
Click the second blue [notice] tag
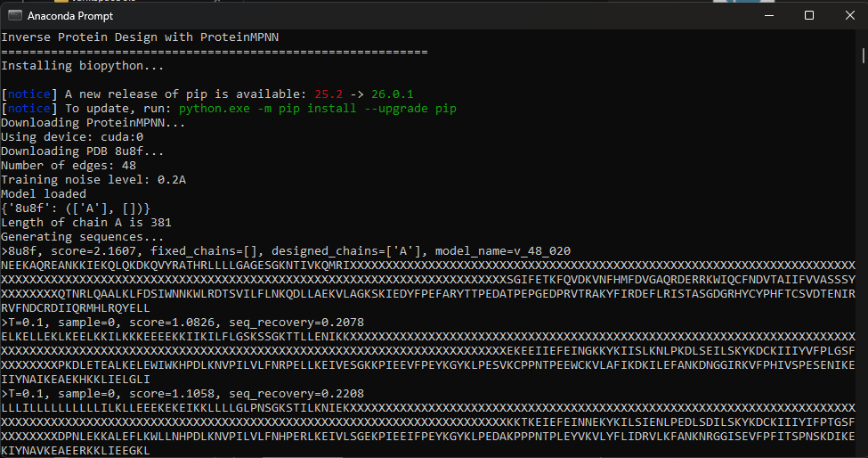tap(29, 109)
